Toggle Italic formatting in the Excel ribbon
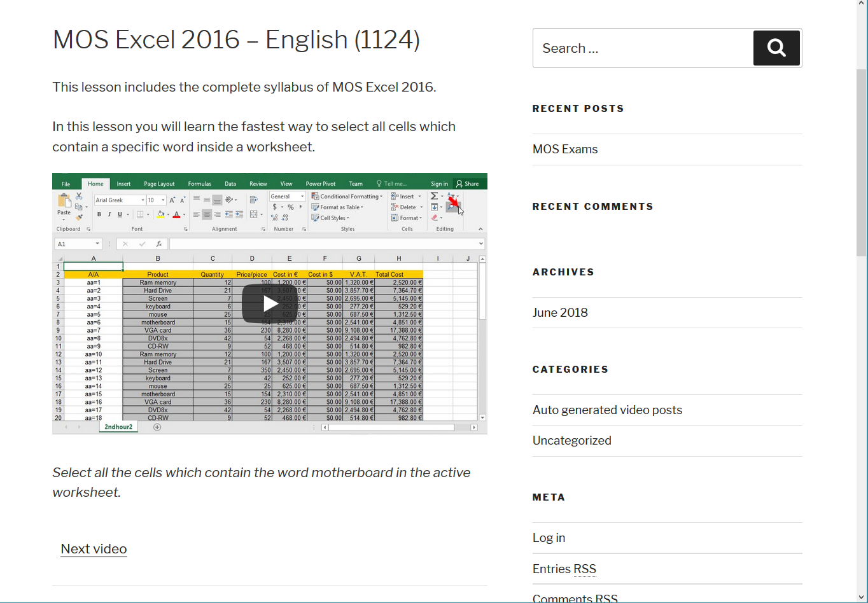 [x=109, y=214]
